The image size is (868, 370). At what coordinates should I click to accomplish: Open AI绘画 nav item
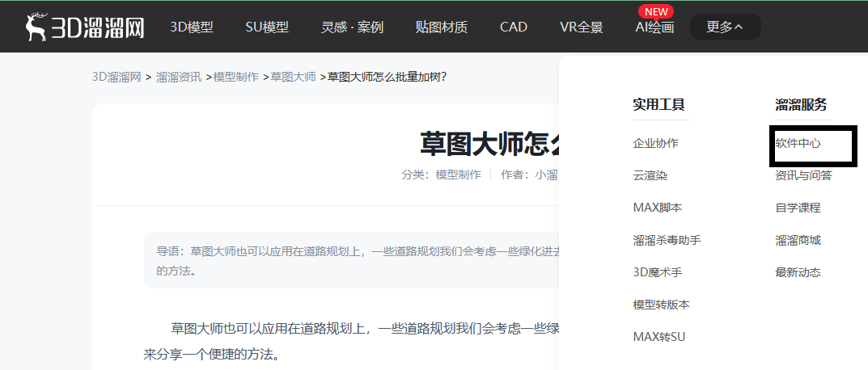pyautogui.click(x=654, y=27)
